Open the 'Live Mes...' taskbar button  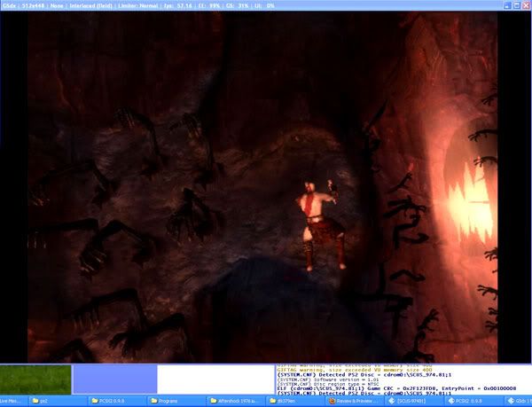[x=13, y=401]
